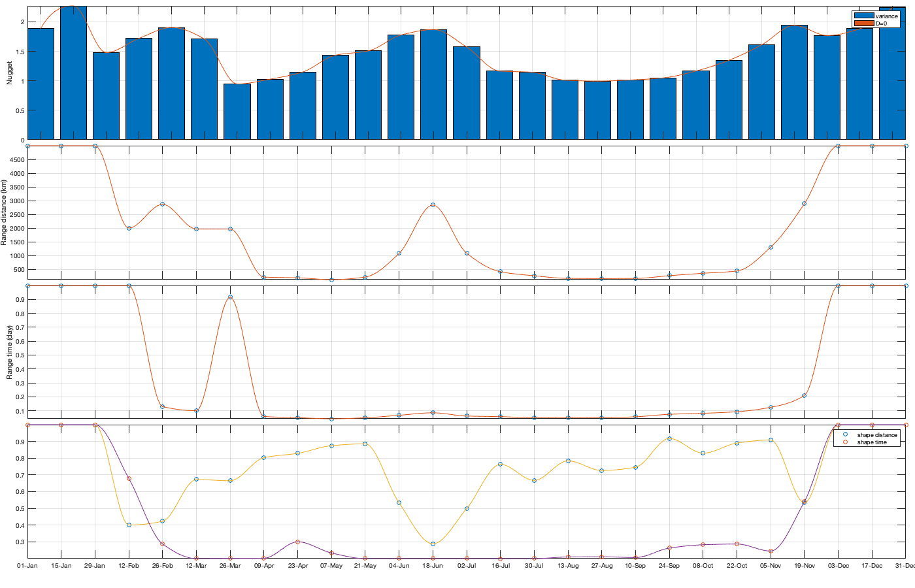This screenshot has height=588, width=915.
Task: Click shape distance peak marker at 24-Sep
Action: coord(669,438)
